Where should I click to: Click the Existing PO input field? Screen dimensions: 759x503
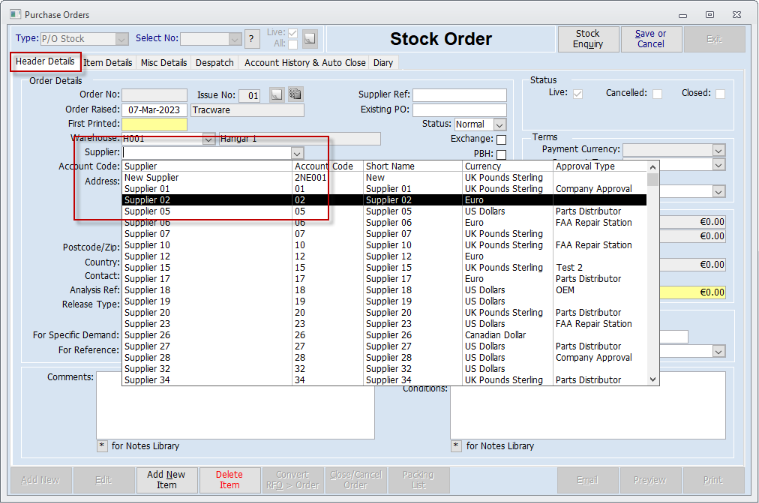459,110
